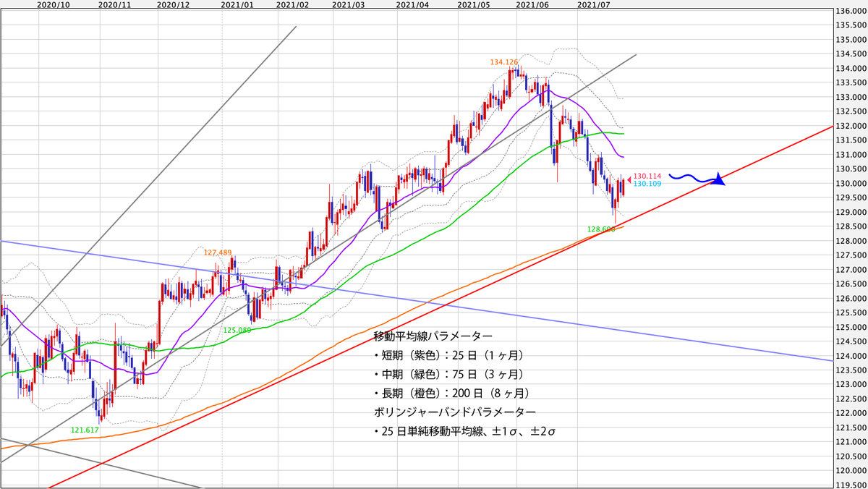The image size is (868, 489).
Task: Click the 2020/11 date label
Action: (x=114, y=4)
